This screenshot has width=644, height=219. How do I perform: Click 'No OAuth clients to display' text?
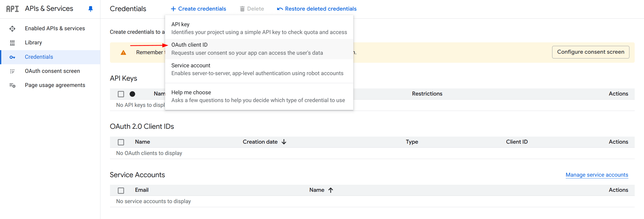pyautogui.click(x=149, y=153)
